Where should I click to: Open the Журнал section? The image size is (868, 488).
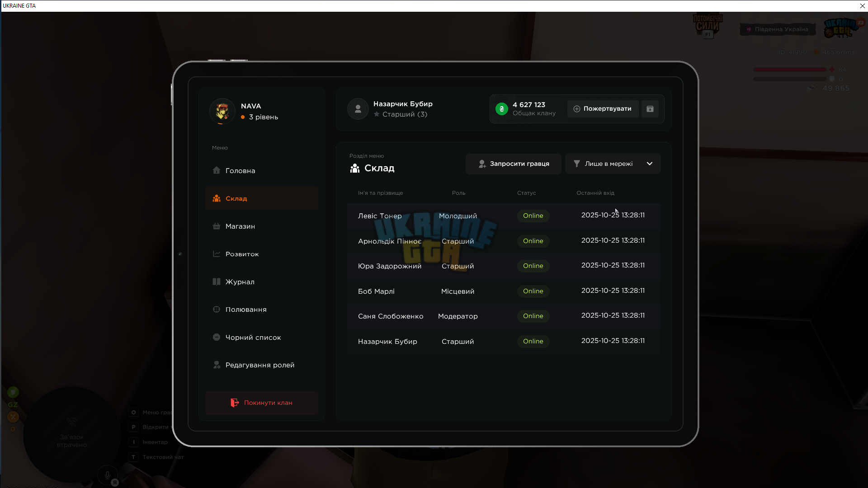261,282
